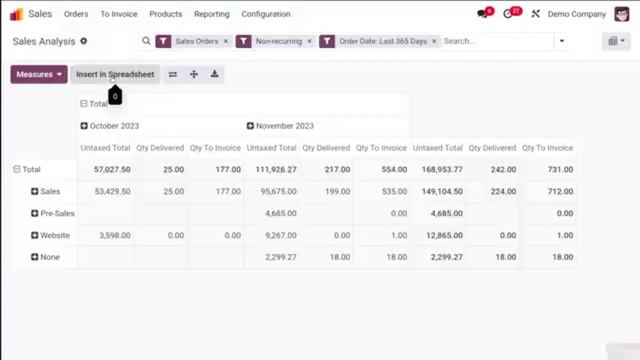This screenshot has height=360, width=640.
Task: Expand the October 2023 column
Action: tap(84, 126)
